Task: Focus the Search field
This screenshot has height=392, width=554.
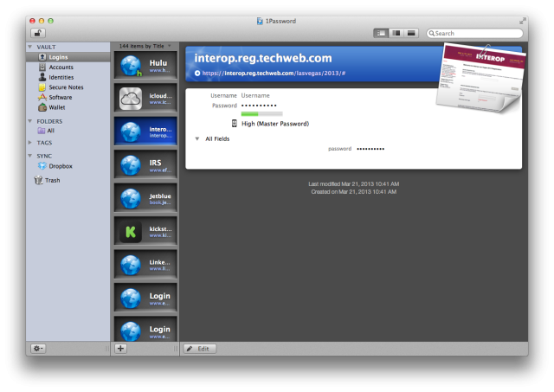Action: (474, 33)
